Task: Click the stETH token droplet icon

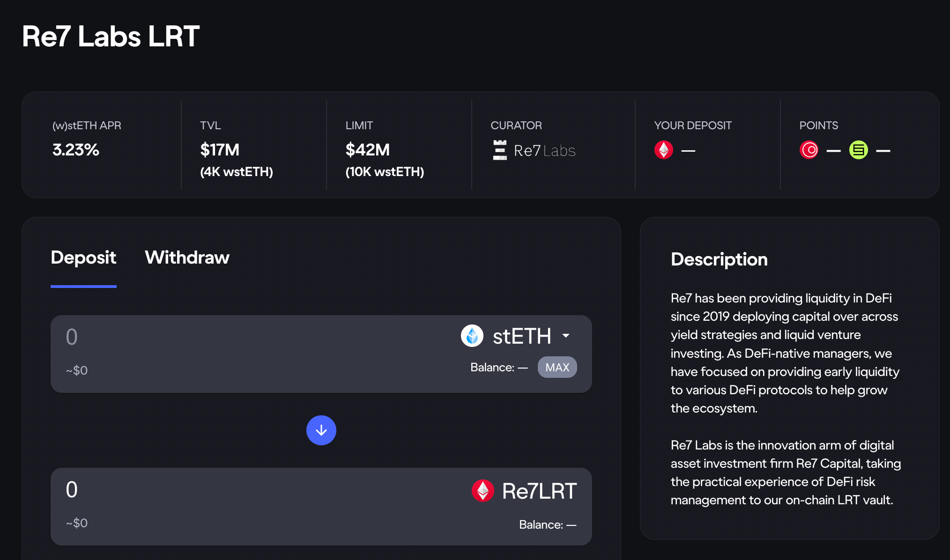Action: point(472,336)
